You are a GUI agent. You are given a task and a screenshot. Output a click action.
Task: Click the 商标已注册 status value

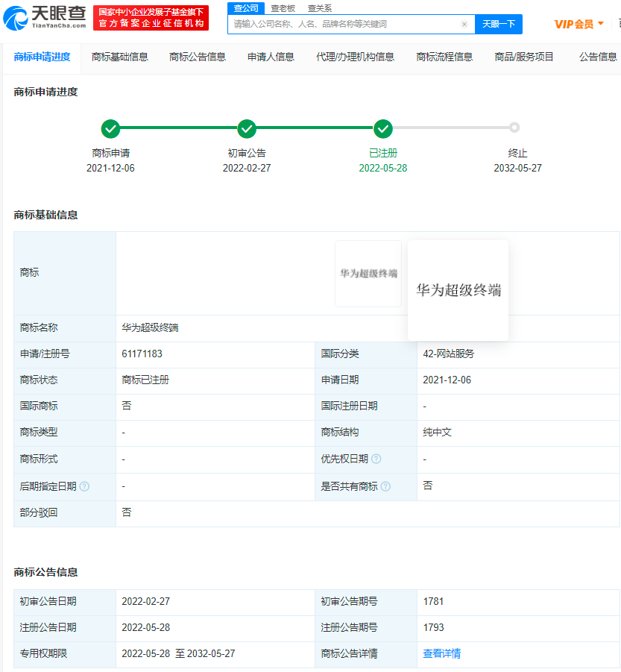(x=145, y=380)
